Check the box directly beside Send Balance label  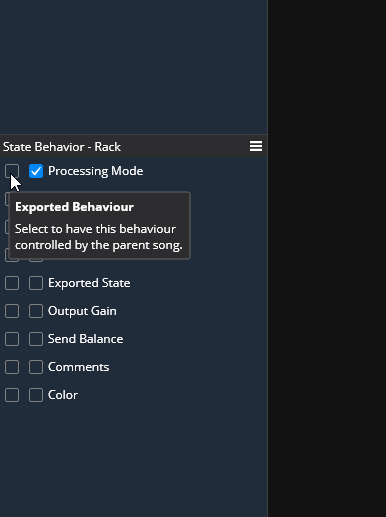[36, 339]
